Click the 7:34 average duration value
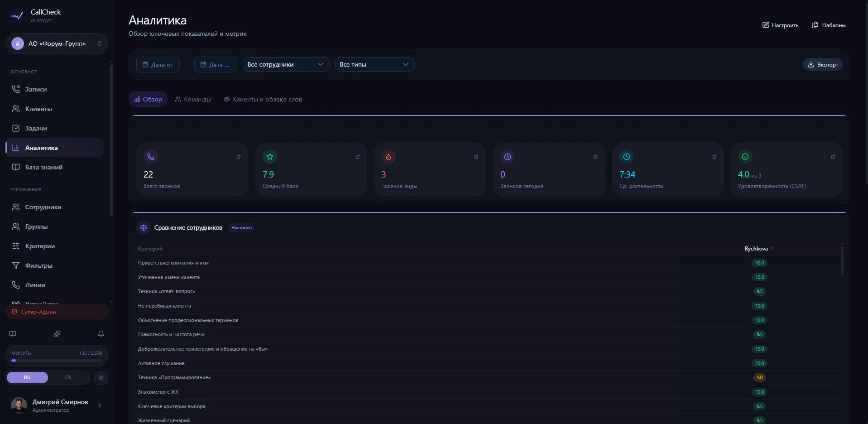868x424 pixels. click(x=627, y=174)
